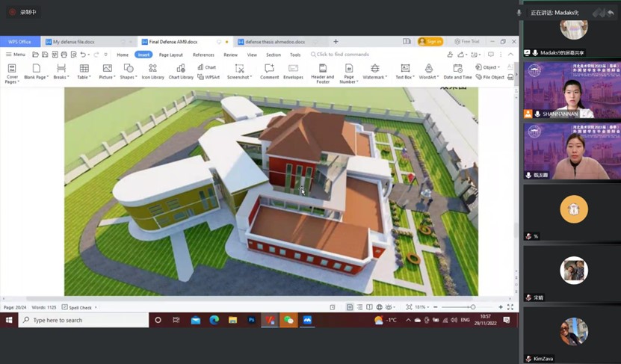Click the Windows search box
Viewport: 621px width, 364px height.
pyautogui.click(x=82, y=320)
